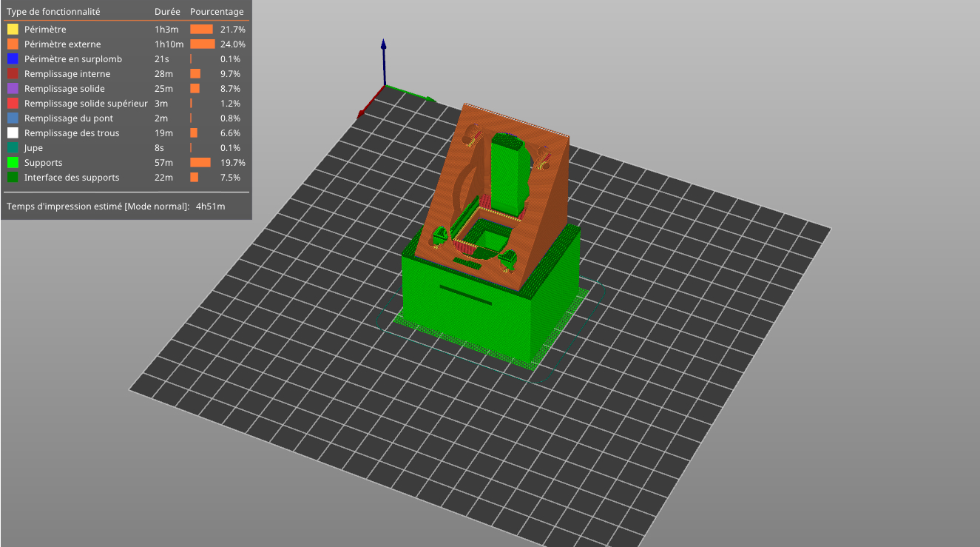Screen dimensions: 980x547
Task: Toggle the Remplissage des trous label
Action: click(72, 133)
